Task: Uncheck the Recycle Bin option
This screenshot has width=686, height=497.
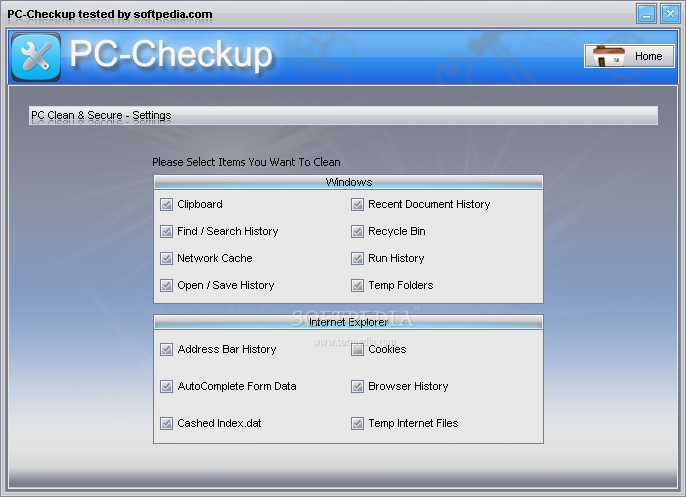Action: 357,231
